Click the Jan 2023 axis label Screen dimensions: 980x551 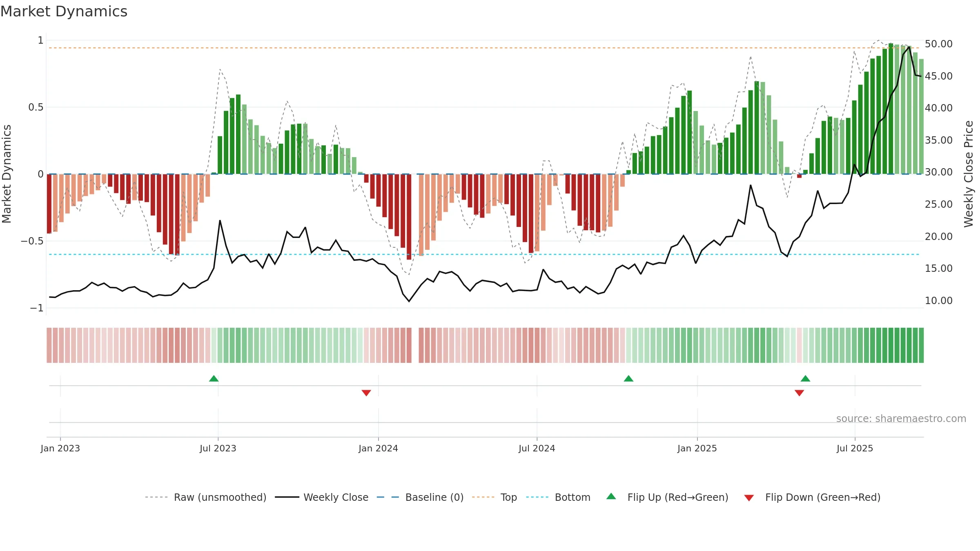click(x=60, y=448)
